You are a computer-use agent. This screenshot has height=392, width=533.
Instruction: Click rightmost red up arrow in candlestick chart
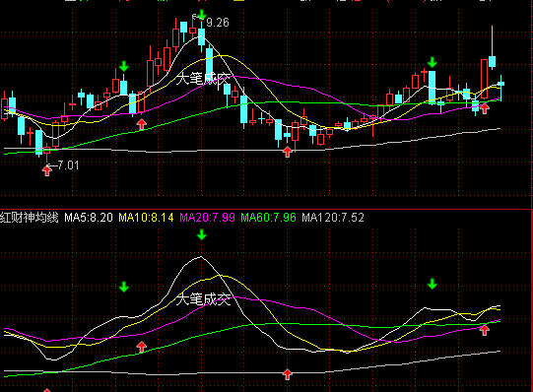(485, 108)
